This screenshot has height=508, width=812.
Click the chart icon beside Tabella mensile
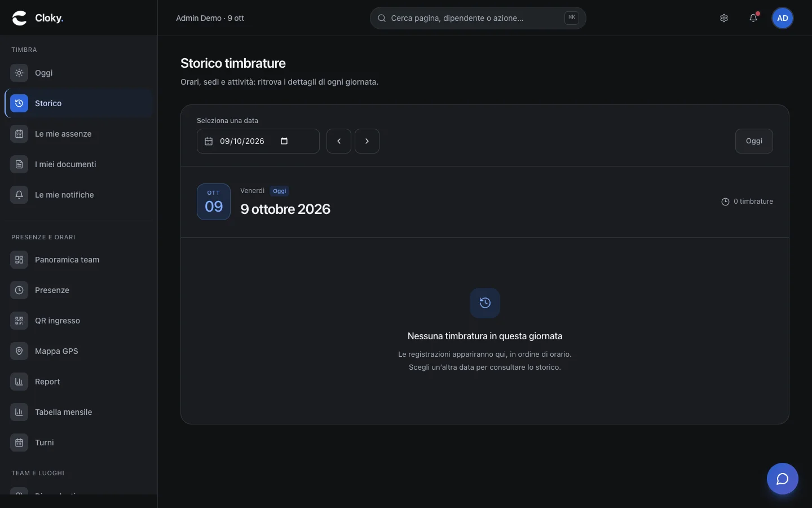click(x=19, y=412)
